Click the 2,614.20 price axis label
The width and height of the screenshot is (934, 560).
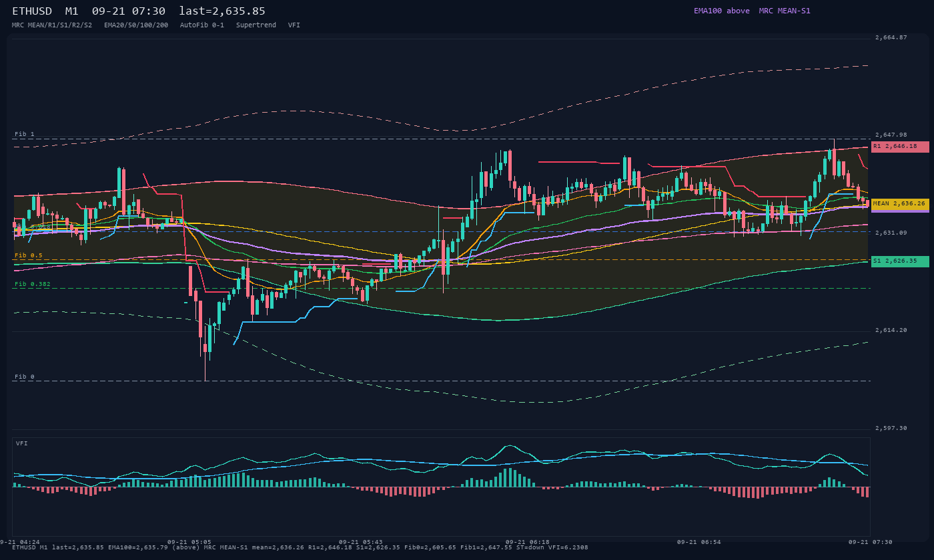point(891,330)
